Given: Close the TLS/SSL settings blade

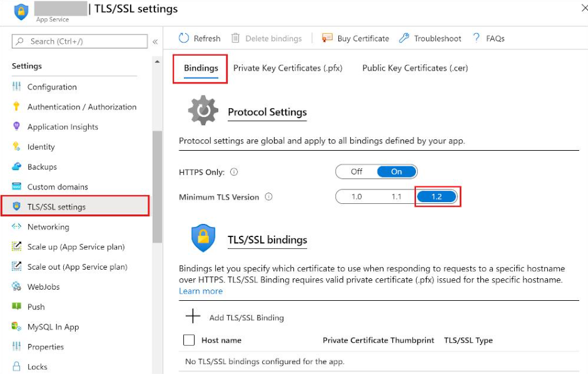Looking at the screenshot, I should tap(584, 8).
